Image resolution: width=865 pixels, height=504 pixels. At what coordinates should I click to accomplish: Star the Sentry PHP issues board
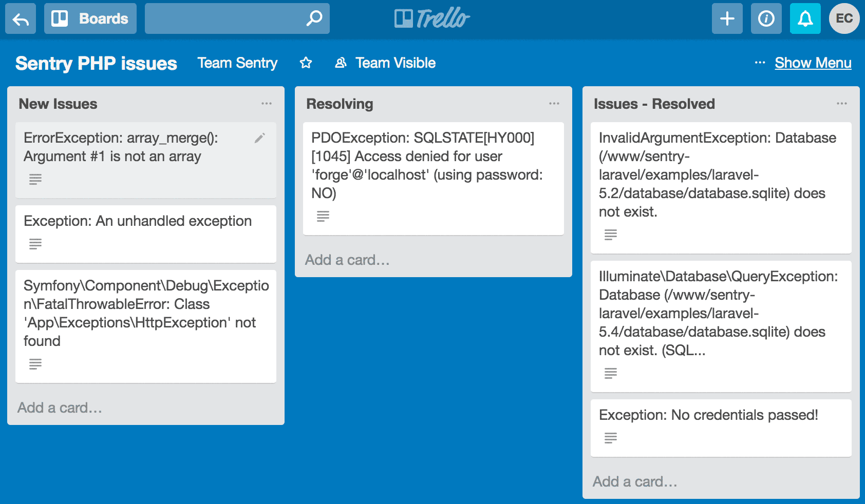pyautogui.click(x=306, y=63)
